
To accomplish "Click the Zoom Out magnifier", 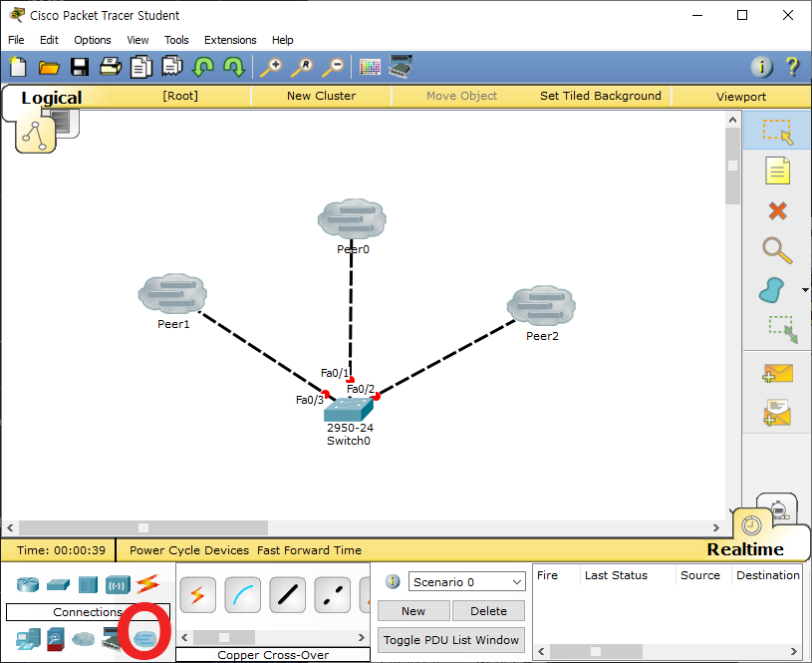I will coord(333,68).
